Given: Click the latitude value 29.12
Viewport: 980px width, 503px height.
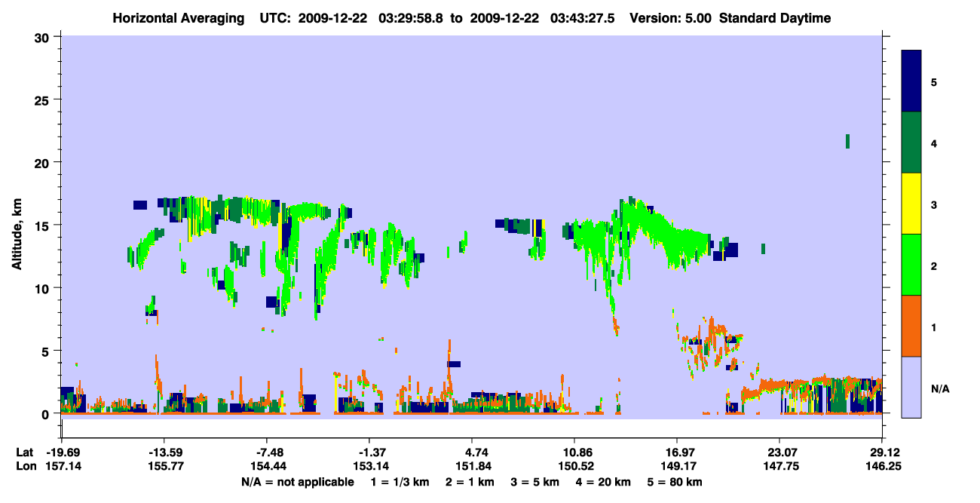Looking at the screenshot, I should coord(881,452).
